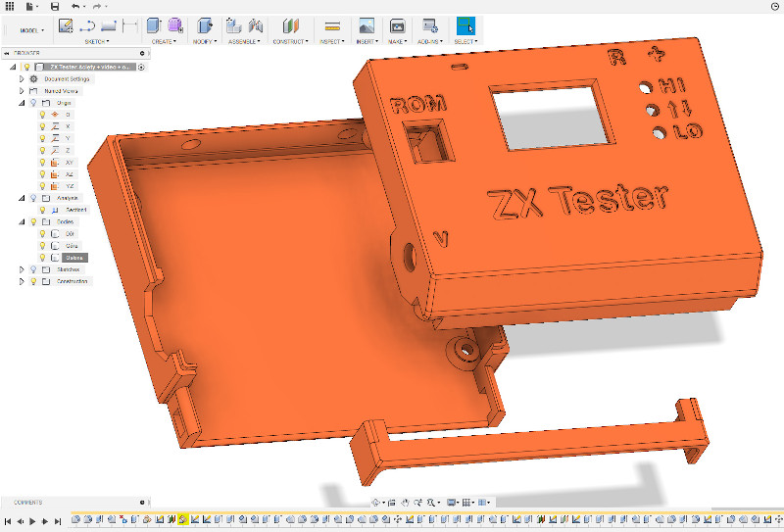This screenshot has height=532, width=784.
Task: Click the Zoom magnifier icon
Action: pos(418,503)
